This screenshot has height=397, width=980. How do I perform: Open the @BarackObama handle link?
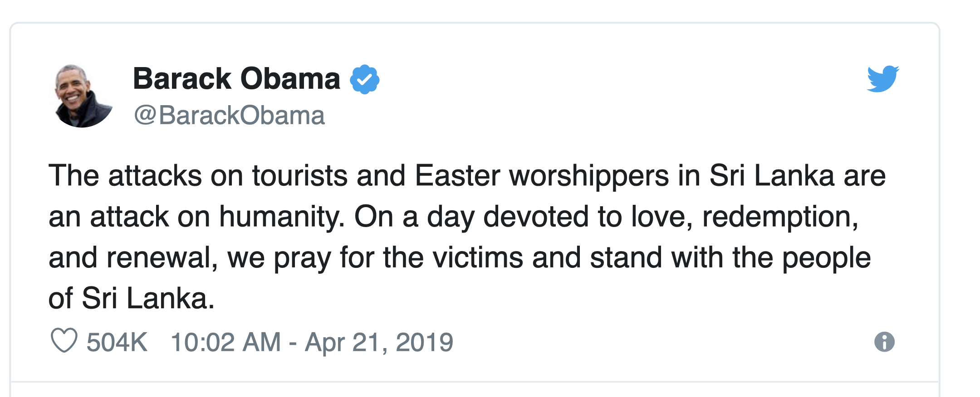click(x=229, y=115)
